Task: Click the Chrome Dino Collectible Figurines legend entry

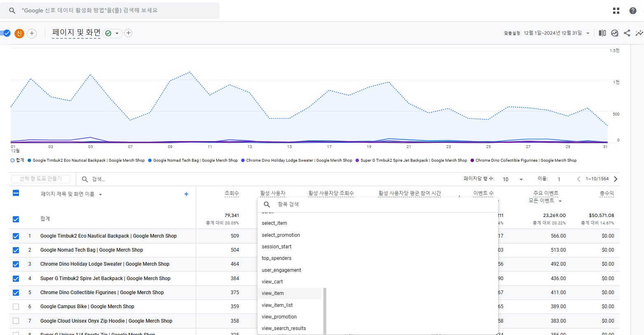Action: [523, 160]
